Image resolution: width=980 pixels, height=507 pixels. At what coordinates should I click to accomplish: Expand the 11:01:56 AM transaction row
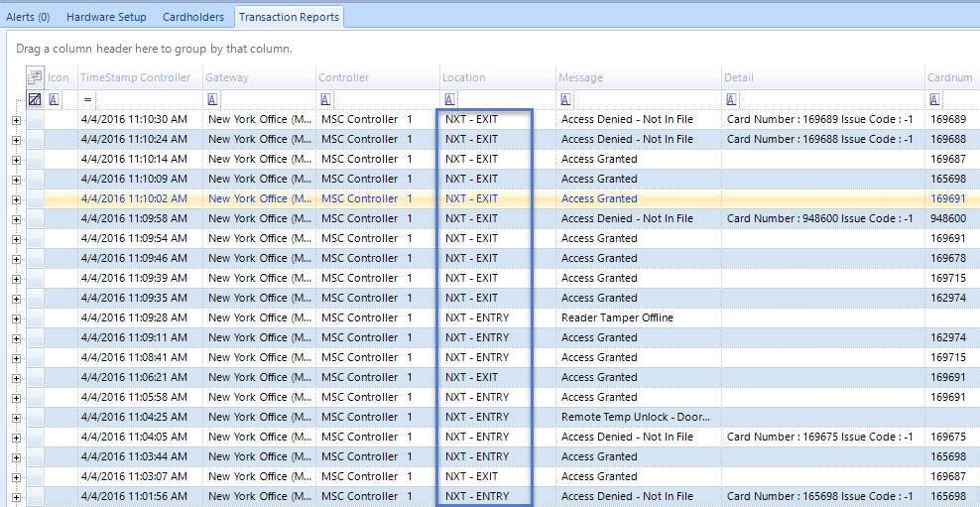point(16,496)
